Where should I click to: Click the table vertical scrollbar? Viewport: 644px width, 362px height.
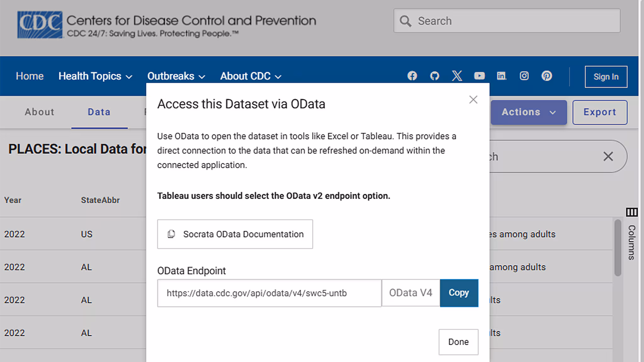click(618, 248)
